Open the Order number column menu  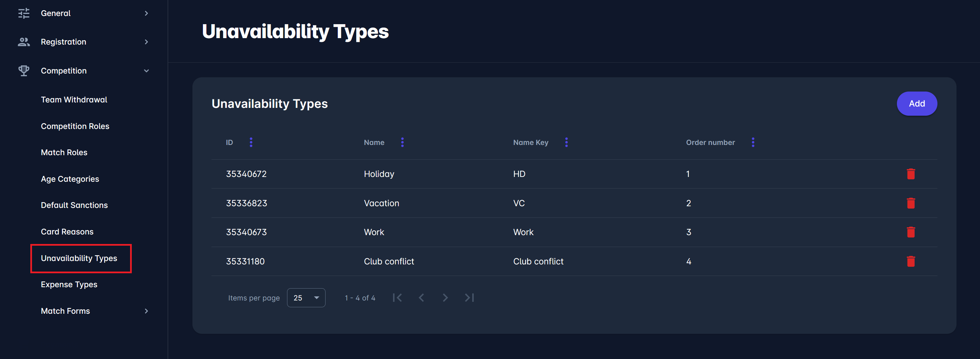point(753,142)
